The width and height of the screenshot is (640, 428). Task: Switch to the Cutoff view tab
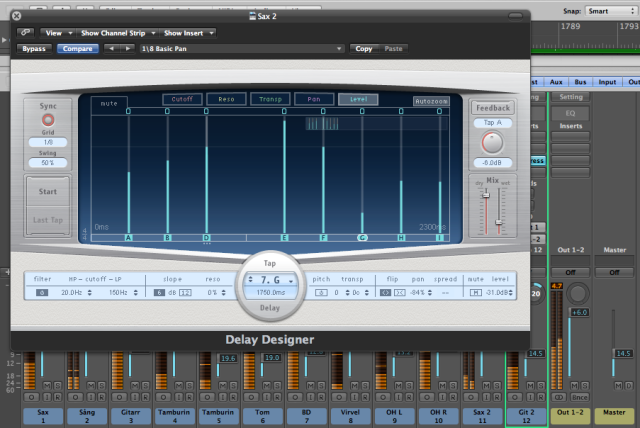click(x=182, y=99)
